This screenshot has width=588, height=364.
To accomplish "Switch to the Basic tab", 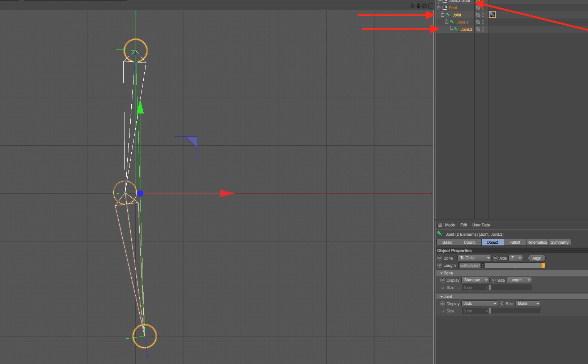I will 448,243.
